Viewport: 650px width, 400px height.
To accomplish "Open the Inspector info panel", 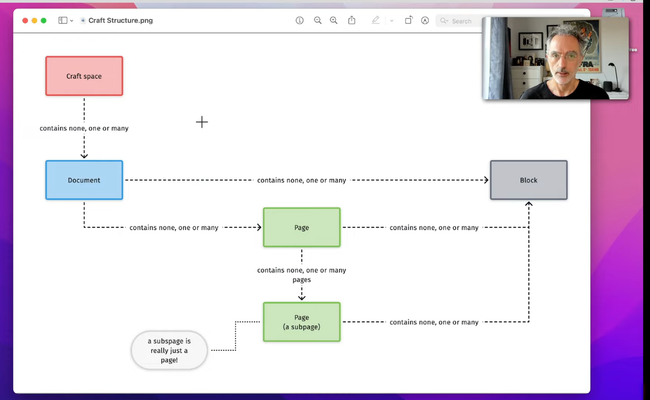I will coord(300,20).
